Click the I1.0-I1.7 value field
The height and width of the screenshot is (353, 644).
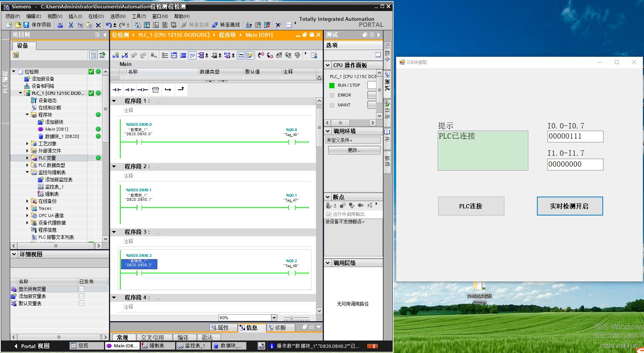pos(575,164)
